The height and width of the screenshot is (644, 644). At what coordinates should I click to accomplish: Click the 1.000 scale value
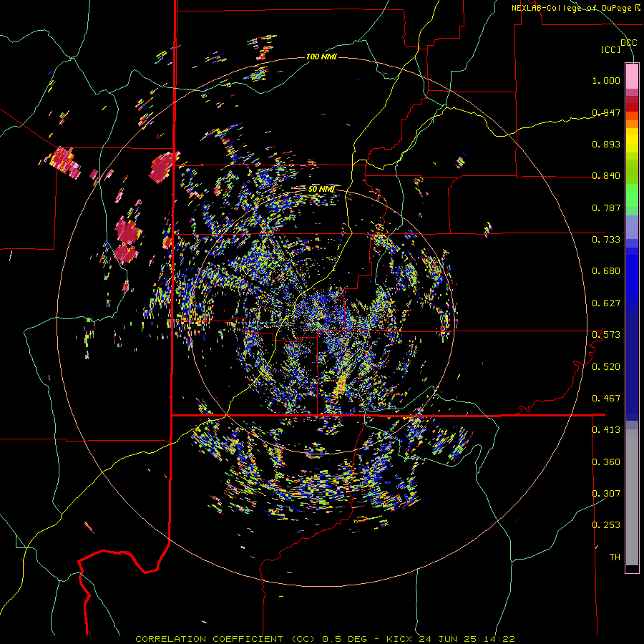coord(606,80)
